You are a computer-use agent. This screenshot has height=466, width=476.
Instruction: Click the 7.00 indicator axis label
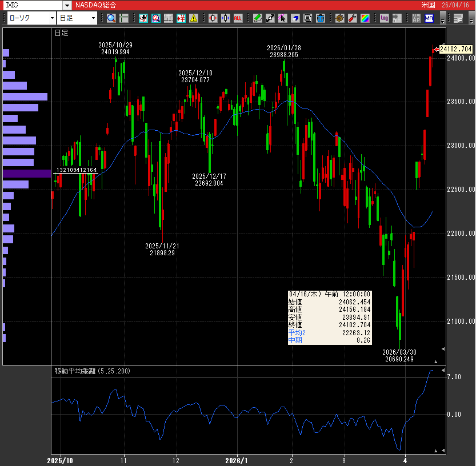(454, 377)
